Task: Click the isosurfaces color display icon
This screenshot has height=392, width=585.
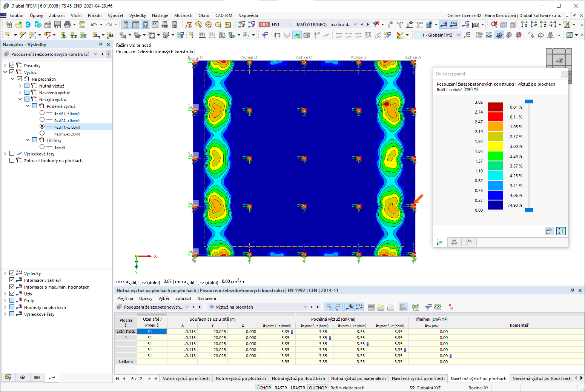Action: point(297,35)
